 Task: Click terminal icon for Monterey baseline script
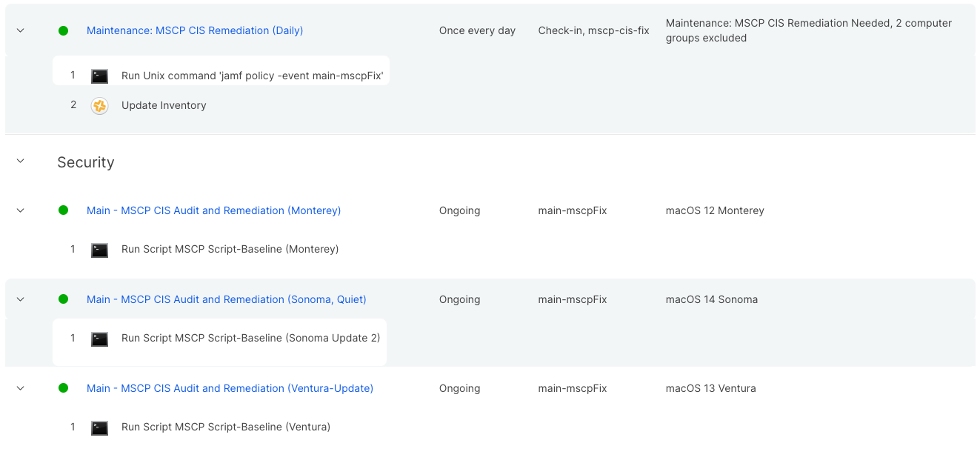[x=99, y=250]
